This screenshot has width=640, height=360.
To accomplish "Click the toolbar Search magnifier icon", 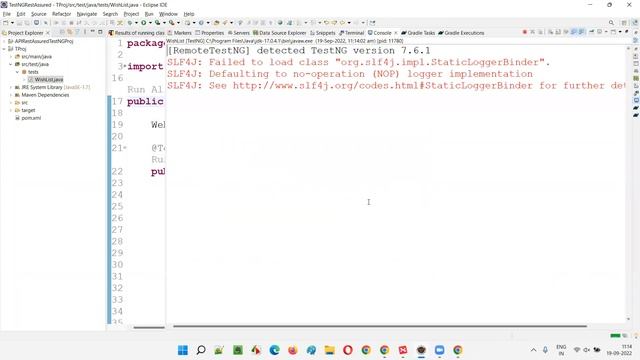I will [x=611, y=23].
